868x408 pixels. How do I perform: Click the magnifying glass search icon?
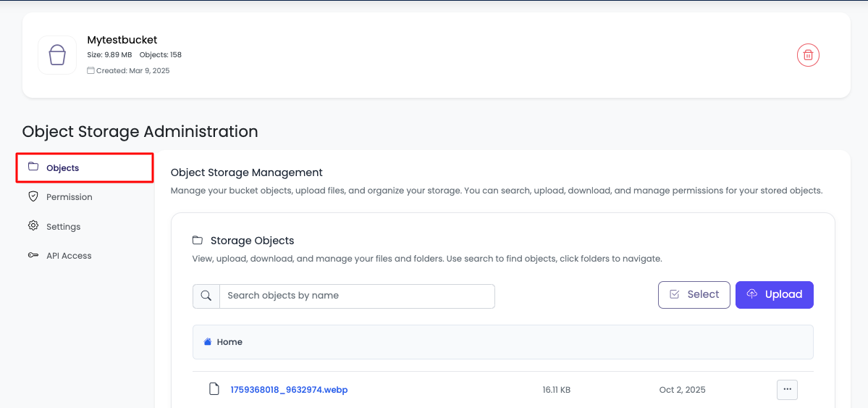[x=206, y=296]
